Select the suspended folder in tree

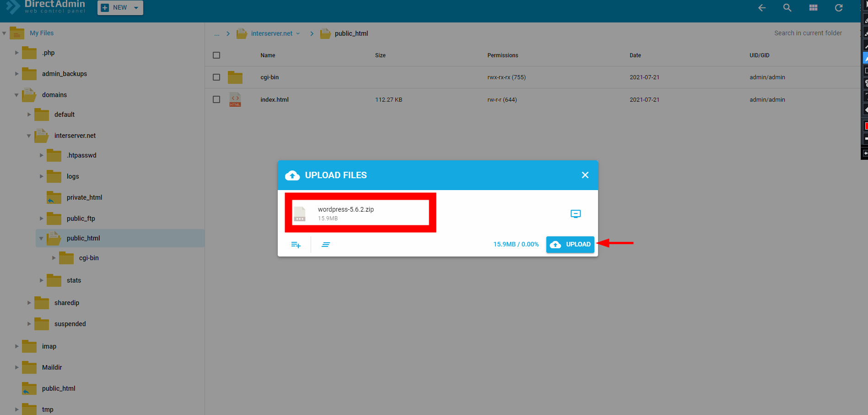click(70, 324)
